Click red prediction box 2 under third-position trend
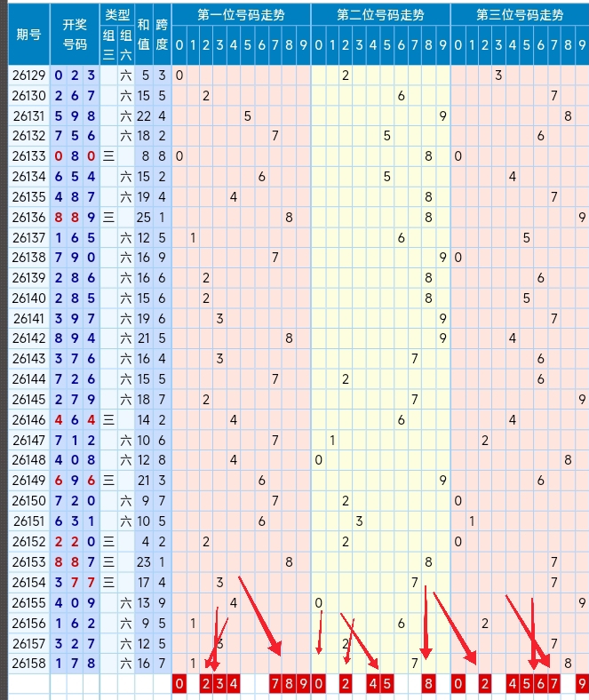The width and height of the screenshot is (589, 700). coord(485,683)
